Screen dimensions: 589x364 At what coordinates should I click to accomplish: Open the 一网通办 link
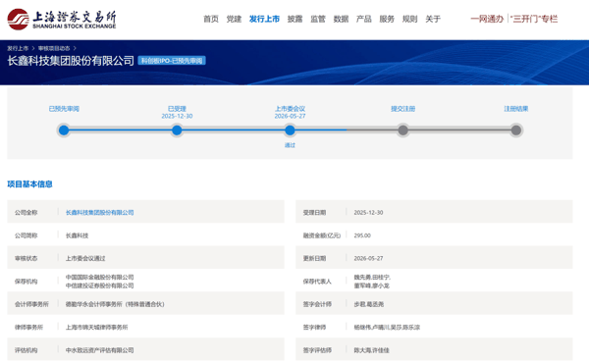(487, 19)
